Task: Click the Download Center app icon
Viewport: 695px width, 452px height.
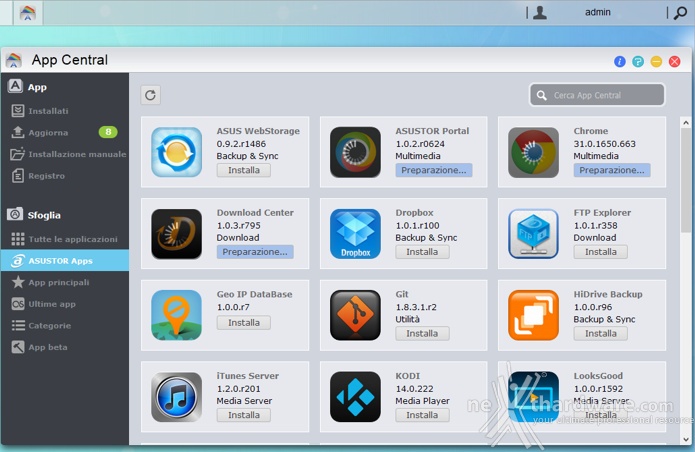Action: (x=176, y=234)
